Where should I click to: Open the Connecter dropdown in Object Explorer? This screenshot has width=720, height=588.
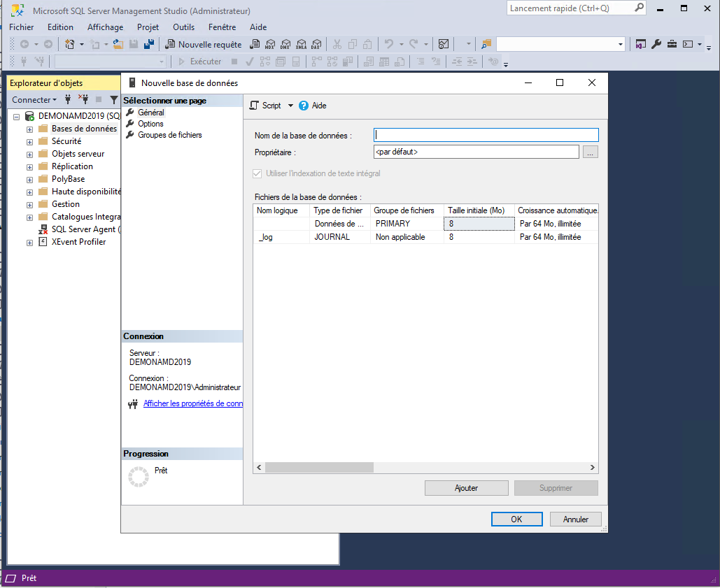coord(34,100)
